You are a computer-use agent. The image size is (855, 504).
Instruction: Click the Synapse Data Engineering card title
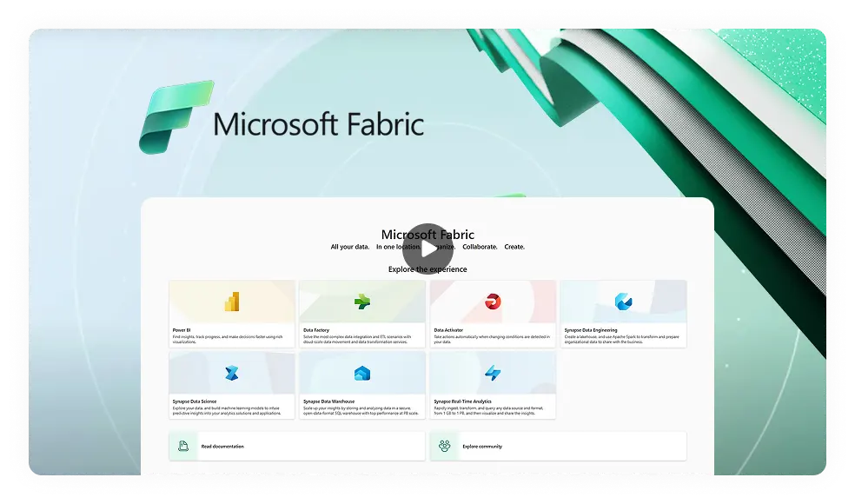591,330
